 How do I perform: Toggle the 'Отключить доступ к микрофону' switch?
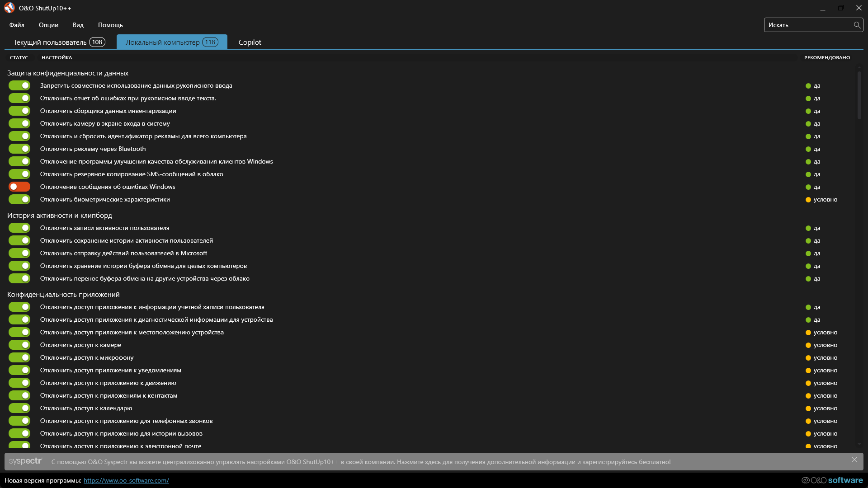pos(19,357)
